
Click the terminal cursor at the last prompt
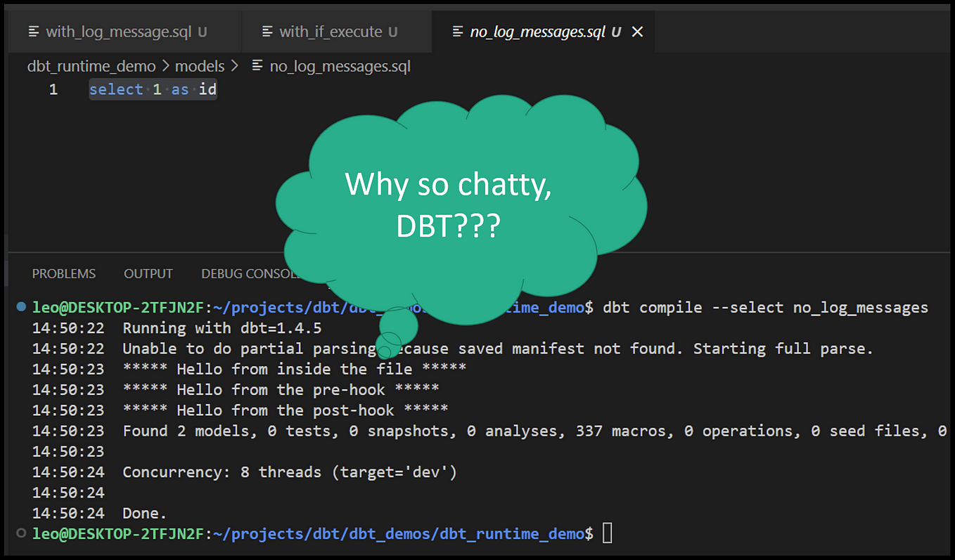[x=608, y=534]
